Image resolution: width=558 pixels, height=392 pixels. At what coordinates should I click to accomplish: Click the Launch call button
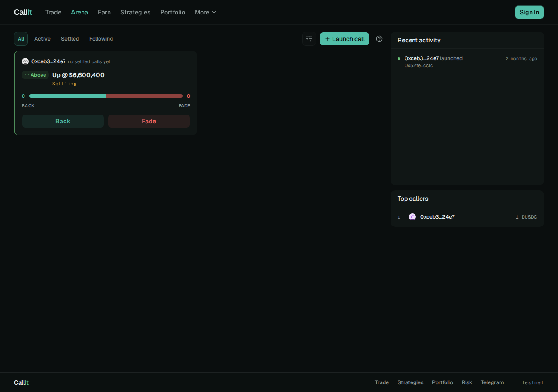344,39
